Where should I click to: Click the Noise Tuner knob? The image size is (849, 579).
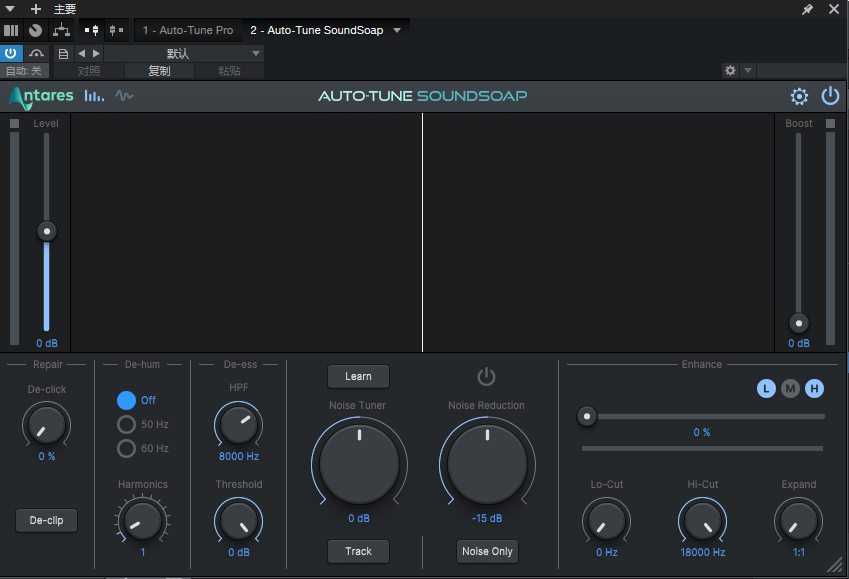(x=359, y=464)
